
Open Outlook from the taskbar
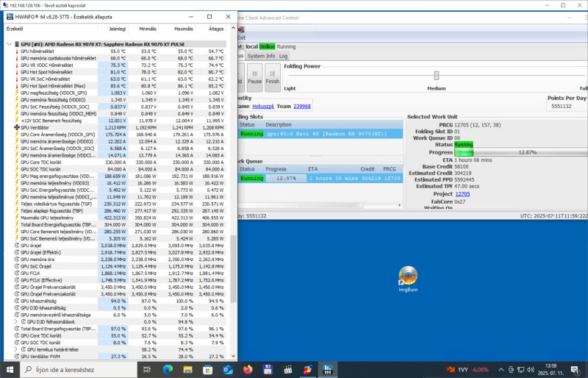pos(228,370)
